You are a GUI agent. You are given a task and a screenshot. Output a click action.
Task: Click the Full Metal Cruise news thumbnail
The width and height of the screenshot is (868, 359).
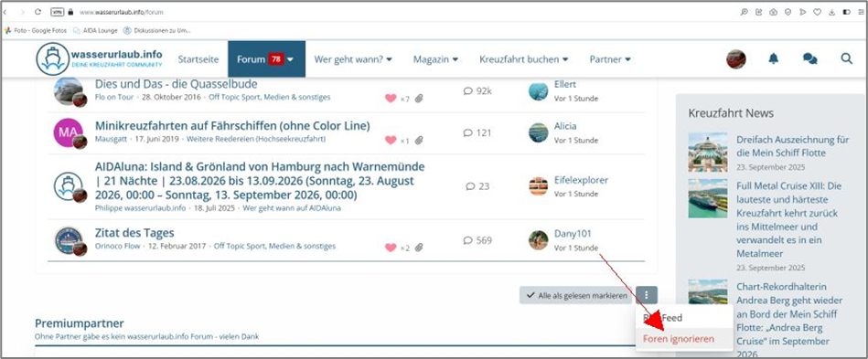click(708, 198)
